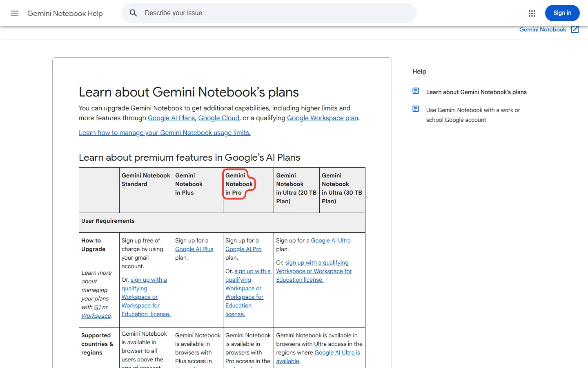Click heading Learn about premium features in Google's AI Plans

tap(189, 157)
